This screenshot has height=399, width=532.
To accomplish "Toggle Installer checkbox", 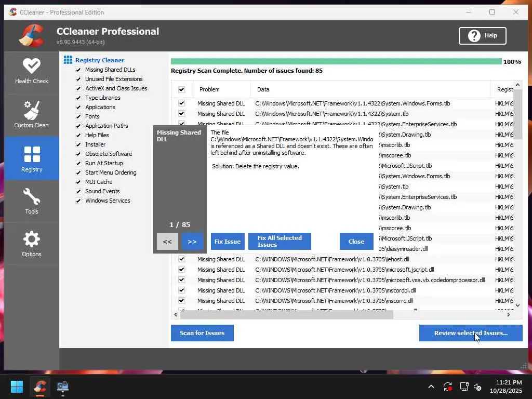I will coord(78,144).
